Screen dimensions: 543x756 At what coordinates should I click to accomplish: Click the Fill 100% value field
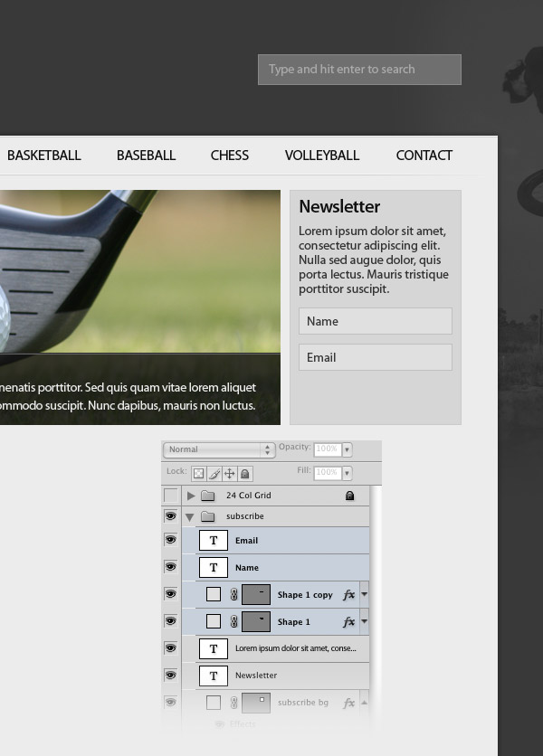click(328, 472)
